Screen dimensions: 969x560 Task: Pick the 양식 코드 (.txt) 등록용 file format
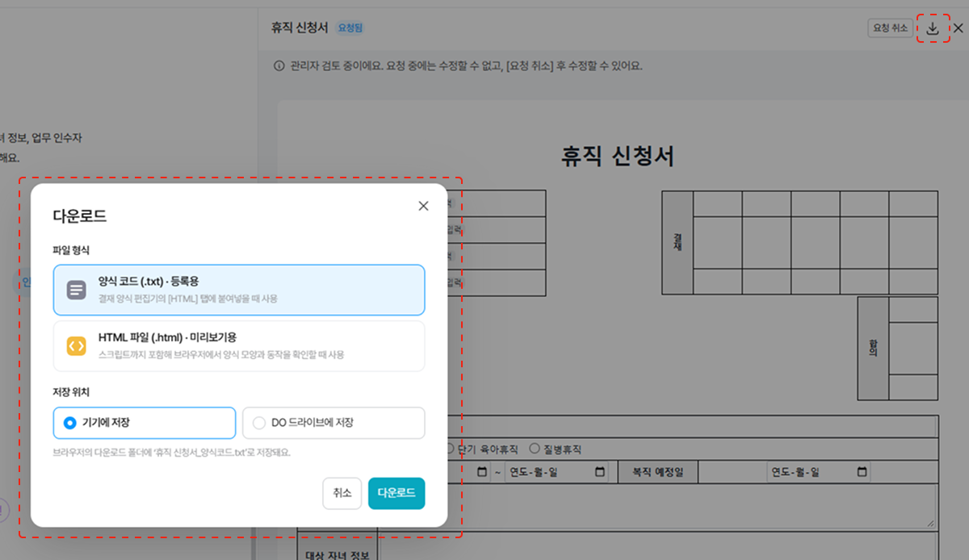click(x=239, y=290)
